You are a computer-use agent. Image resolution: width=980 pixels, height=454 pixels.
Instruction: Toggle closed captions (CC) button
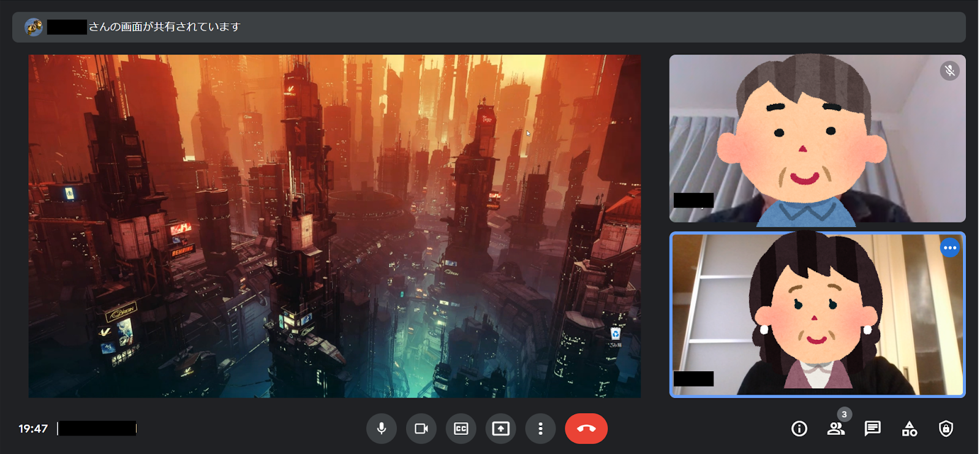(x=461, y=428)
